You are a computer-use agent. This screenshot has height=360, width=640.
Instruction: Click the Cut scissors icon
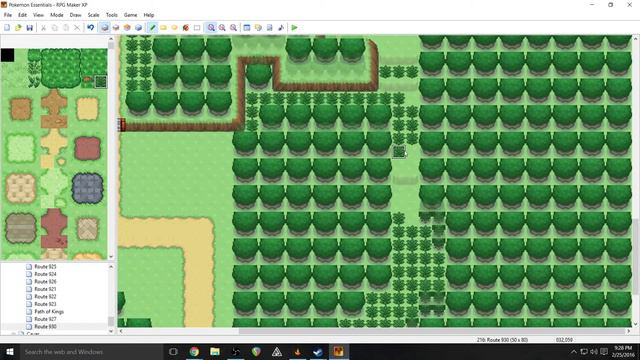pos(43,28)
